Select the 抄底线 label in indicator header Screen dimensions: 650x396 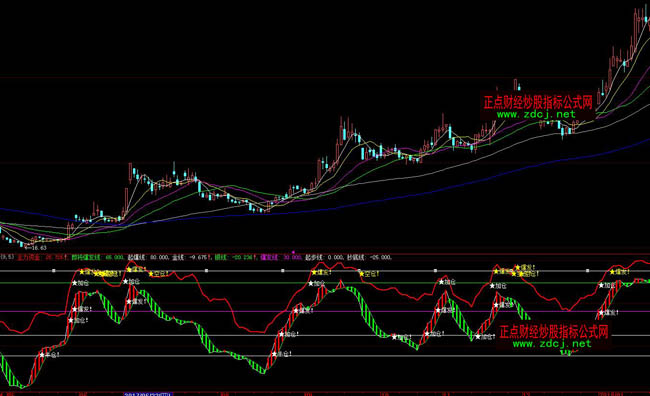click(x=355, y=258)
